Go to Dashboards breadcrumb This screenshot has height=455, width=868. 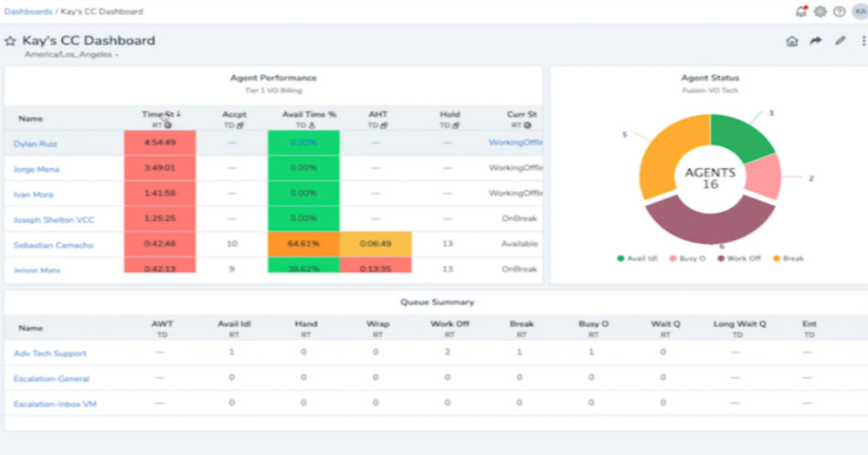pyautogui.click(x=28, y=12)
